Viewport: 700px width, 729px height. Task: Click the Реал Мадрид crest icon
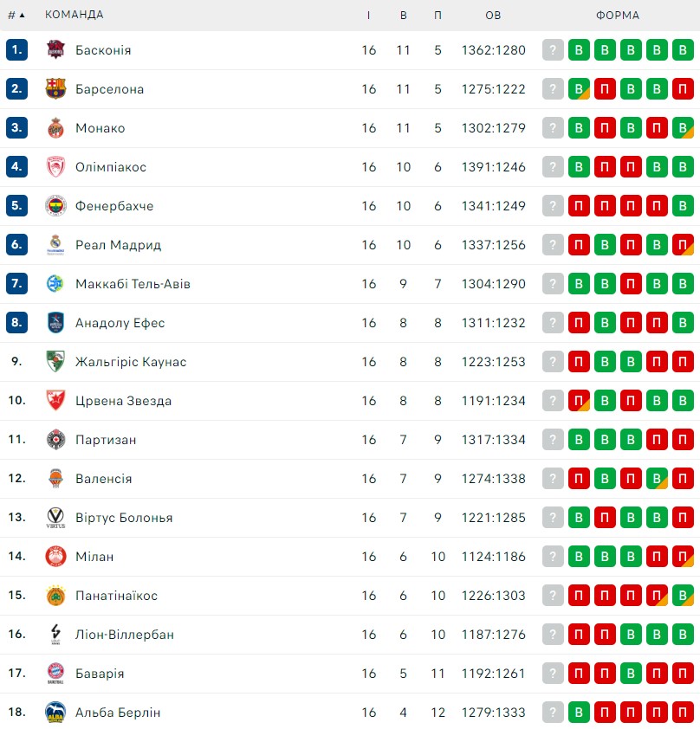pyautogui.click(x=55, y=245)
